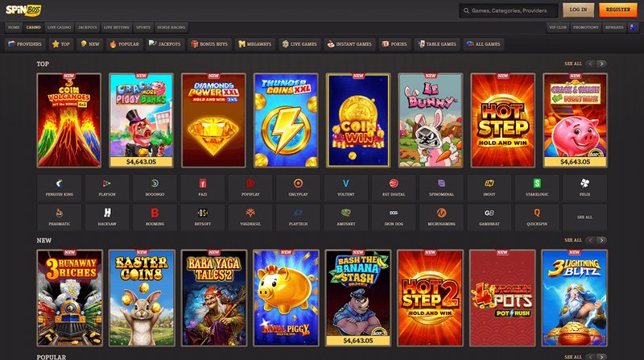Open the Inout provider
The width and height of the screenshot is (644, 360).
(x=489, y=187)
